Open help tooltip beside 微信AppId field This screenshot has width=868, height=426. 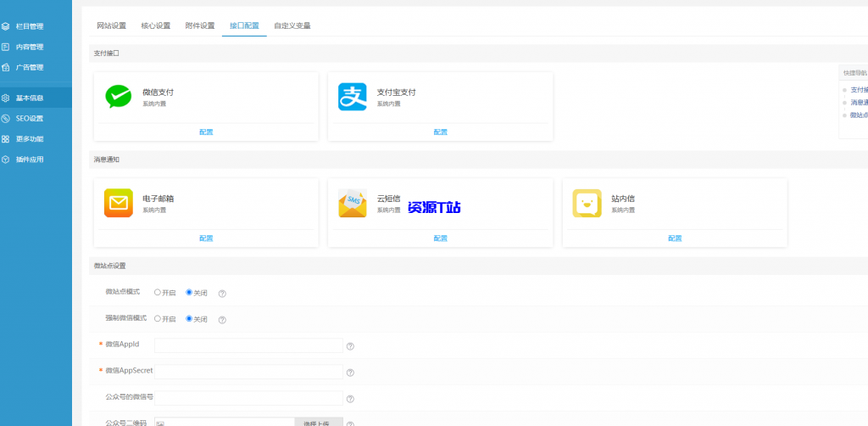pyautogui.click(x=350, y=347)
